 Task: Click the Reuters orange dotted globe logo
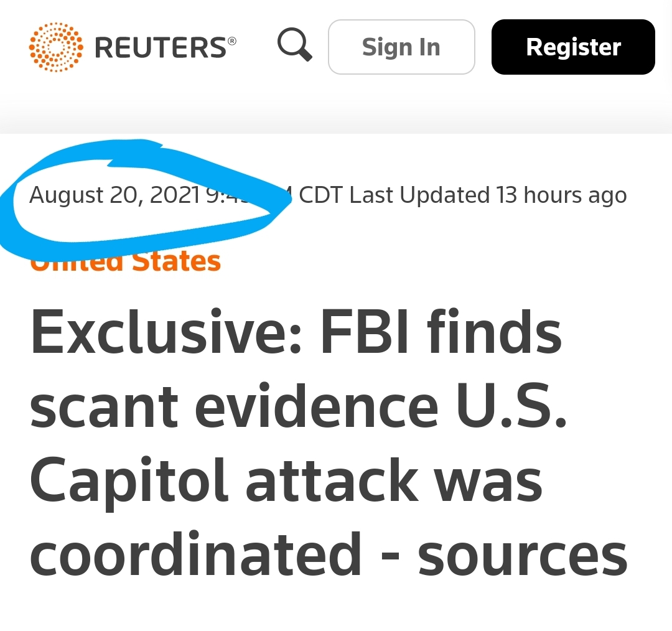pyautogui.click(x=56, y=47)
